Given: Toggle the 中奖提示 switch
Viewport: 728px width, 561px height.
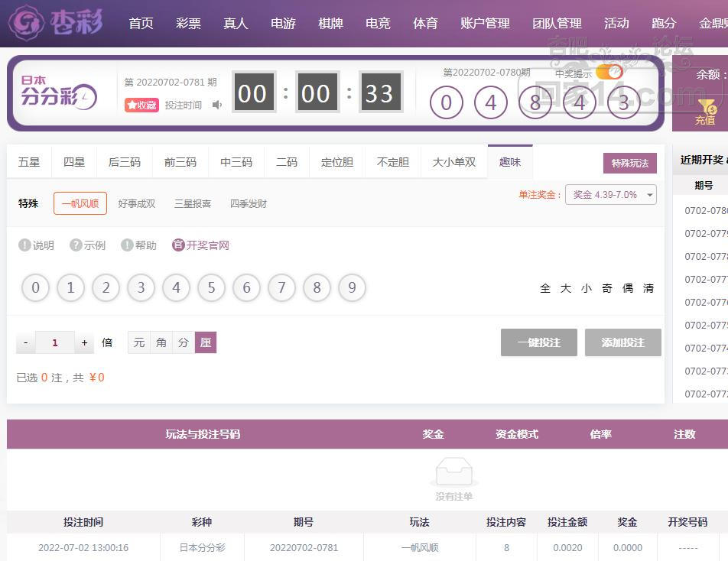Looking at the screenshot, I should point(609,73).
